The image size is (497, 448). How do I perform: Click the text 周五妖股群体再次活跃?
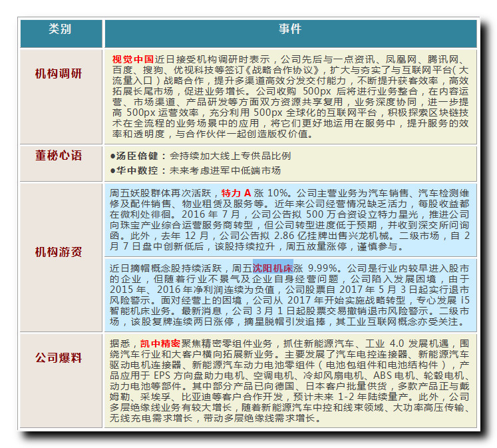[x=160, y=193]
